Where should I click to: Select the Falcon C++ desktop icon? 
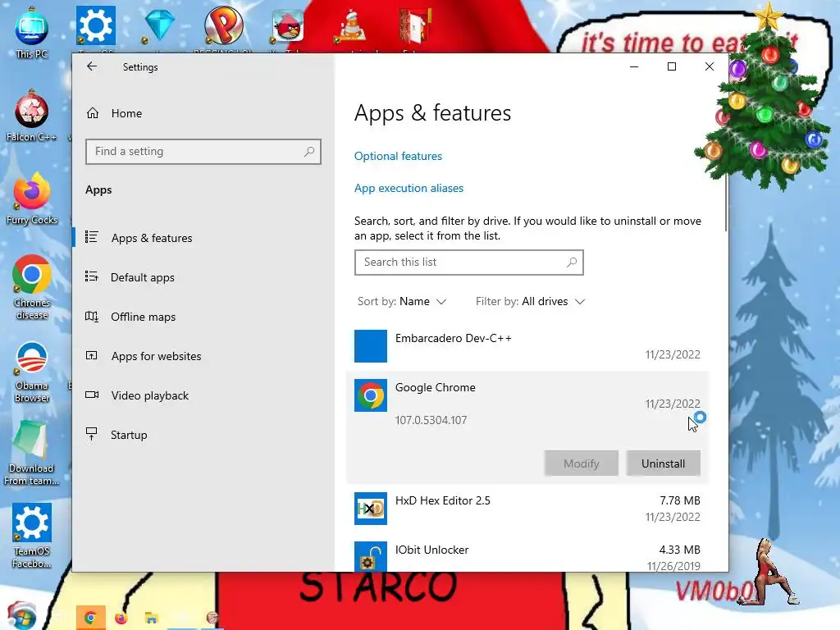point(32,116)
